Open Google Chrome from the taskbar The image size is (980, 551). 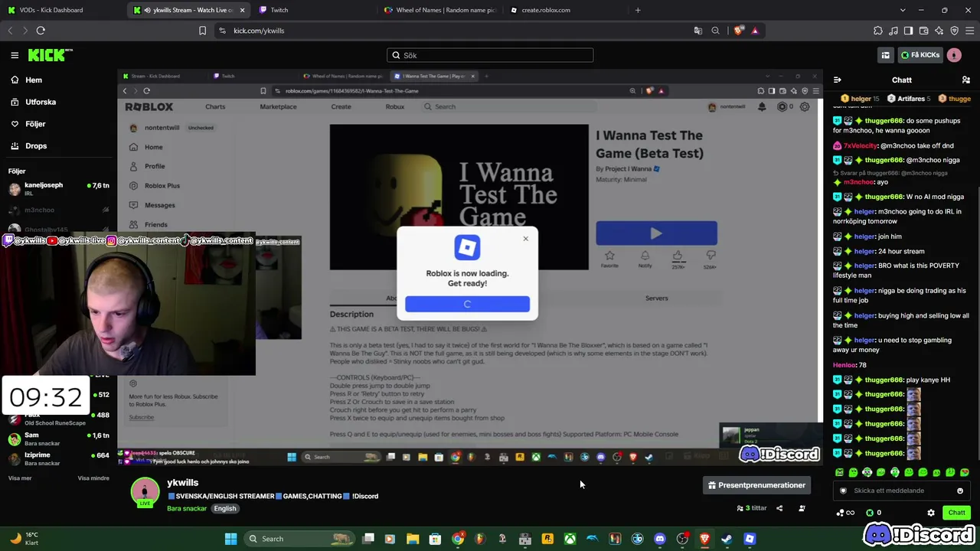point(458,539)
